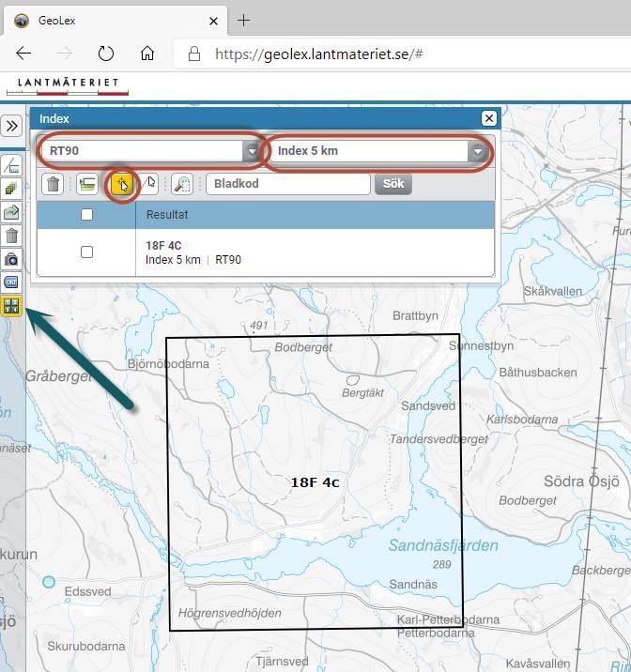Click the site padlock icon in address bar
This screenshot has width=631, height=672.
(x=194, y=54)
